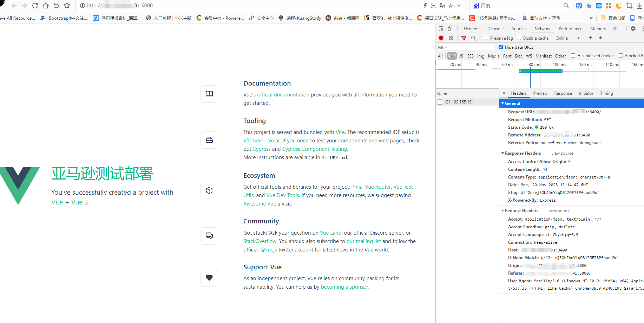Filter requests by the JS type
The width and height of the screenshot is (644, 323).
pos(461,56)
